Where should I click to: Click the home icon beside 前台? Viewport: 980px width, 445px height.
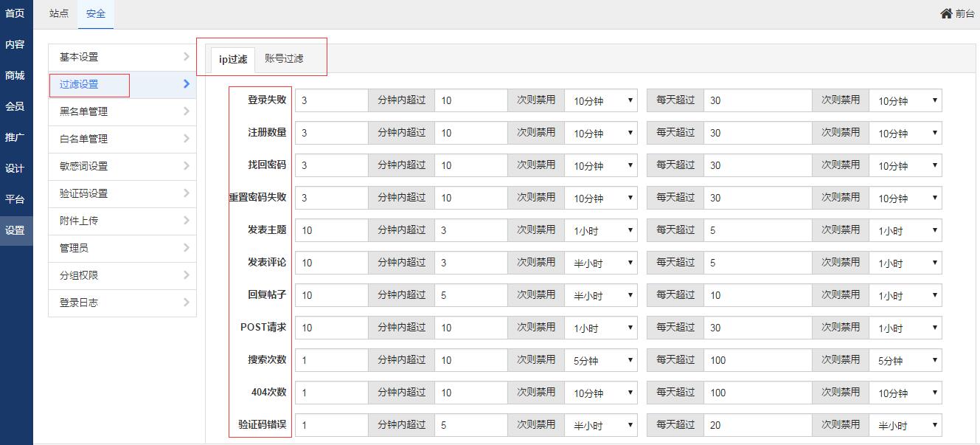tap(946, 13)
